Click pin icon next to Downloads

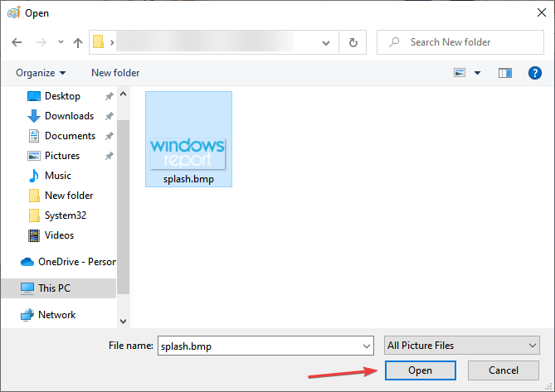click(110, 116)
